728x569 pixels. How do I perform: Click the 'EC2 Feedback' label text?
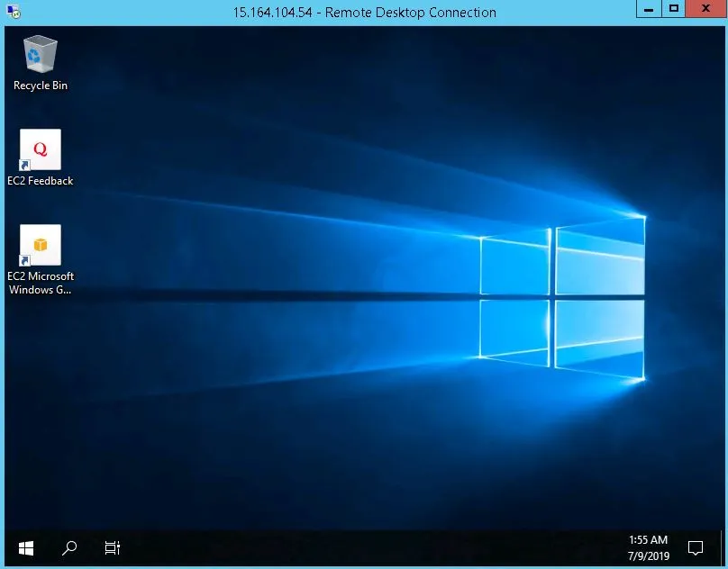pos(41,181)
